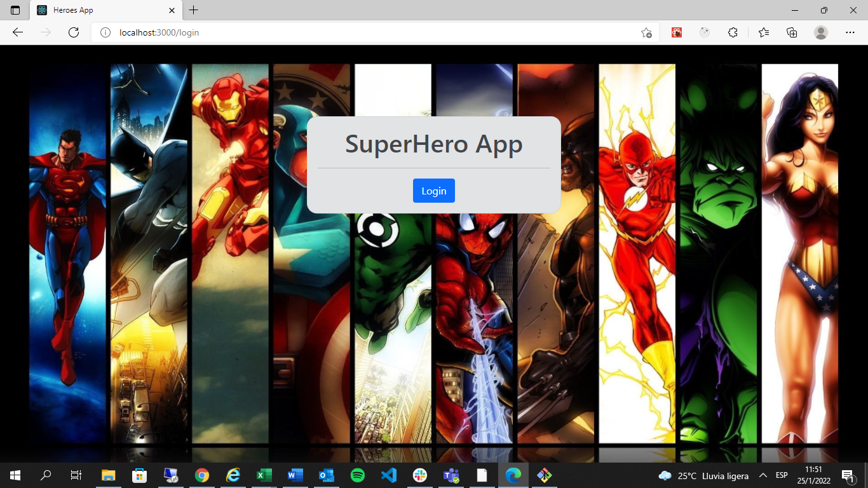The height and width of the screenshot is (488, 868).
Task: Open the Favorites list icon
Action: (763, 32)
